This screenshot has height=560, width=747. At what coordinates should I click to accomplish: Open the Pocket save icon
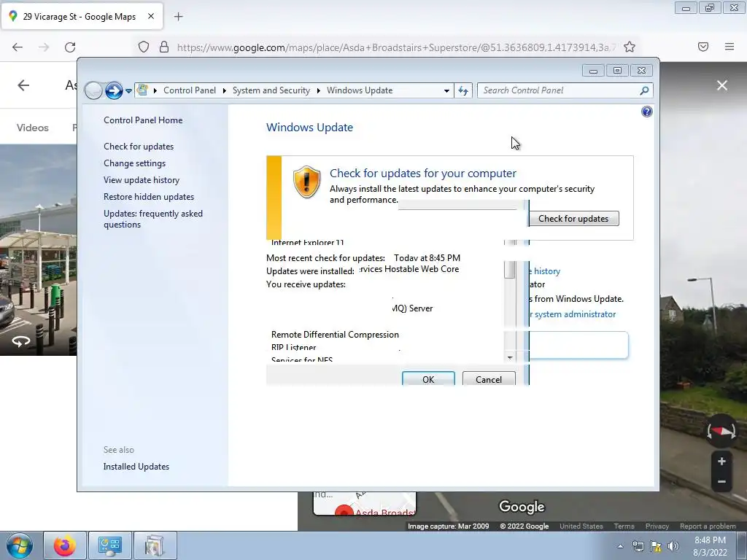(x=703, y=47)
